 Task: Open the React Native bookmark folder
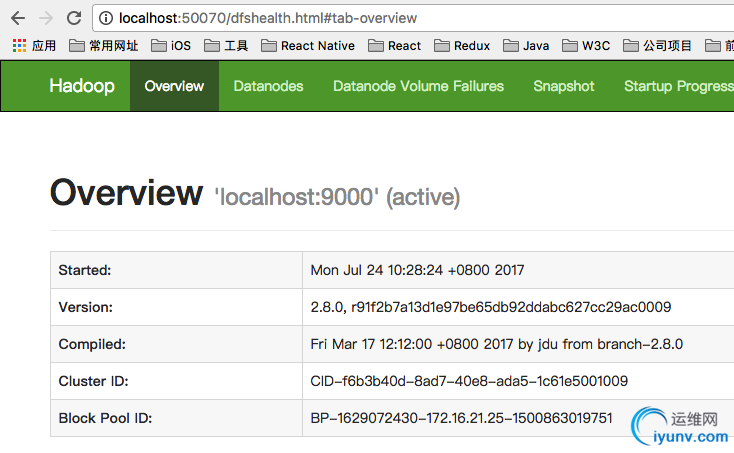click(308, 45)
